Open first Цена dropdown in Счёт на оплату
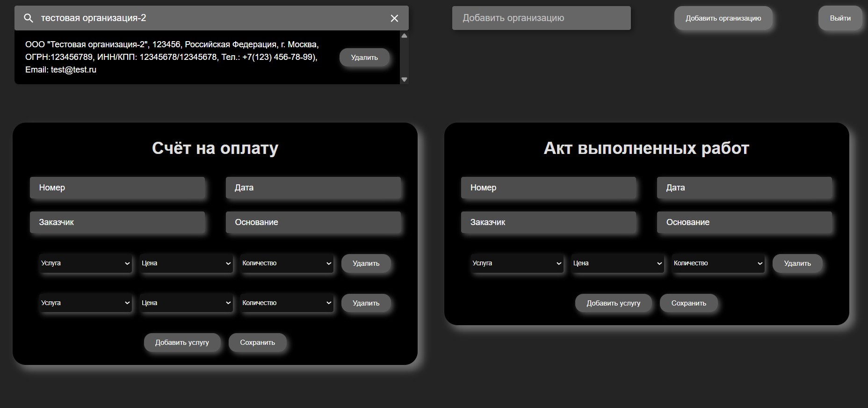This screenshot has width=868, height=408. (x=186, y=263)
